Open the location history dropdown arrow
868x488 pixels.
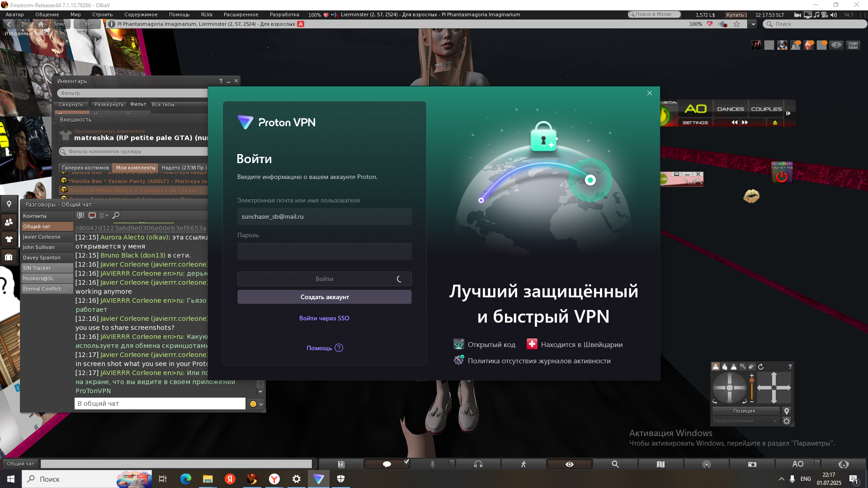coord(753,24)
